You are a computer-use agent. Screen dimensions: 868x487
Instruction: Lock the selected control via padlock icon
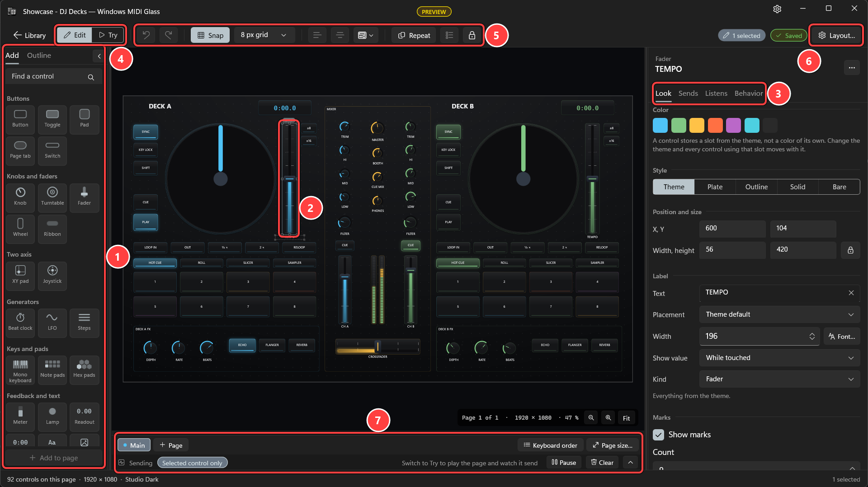(472, 35)
